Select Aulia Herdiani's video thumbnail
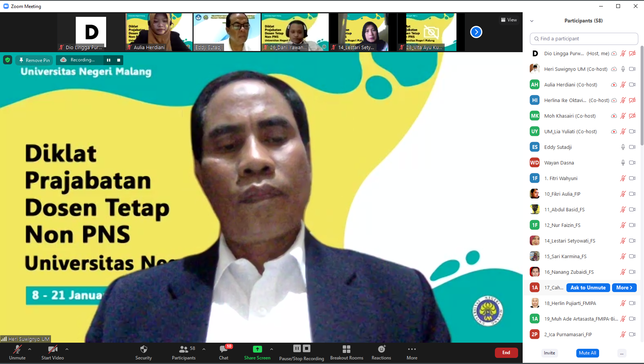The width and height of the screenshot is (644, 364). (159, 32)
